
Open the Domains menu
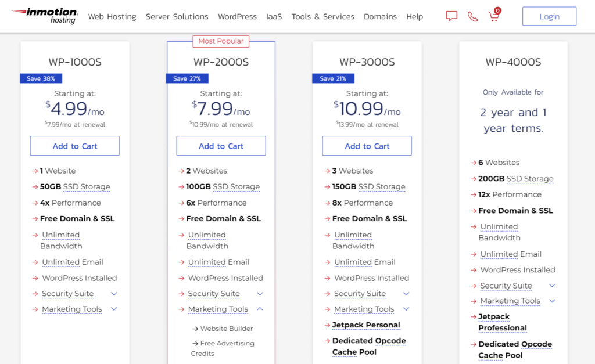tap(380, 17)
